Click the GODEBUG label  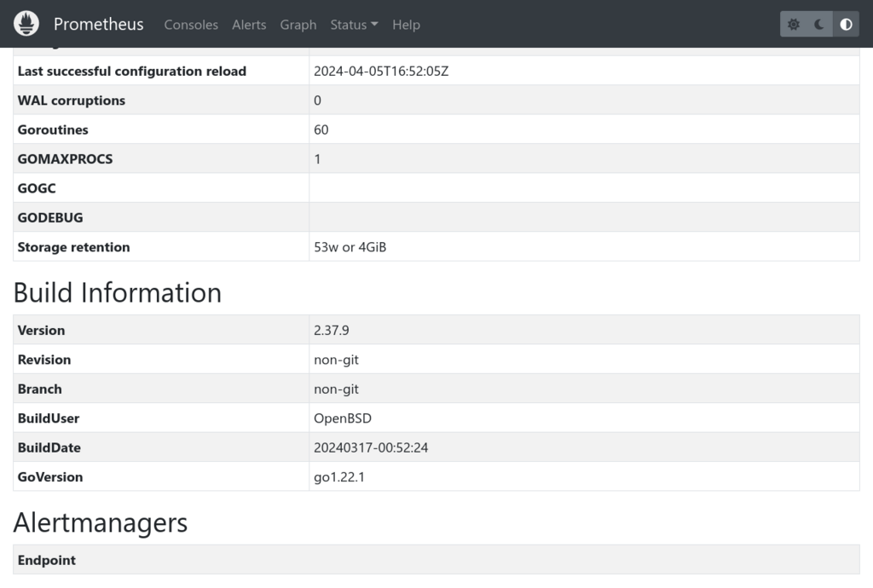[x=50, y=218]
